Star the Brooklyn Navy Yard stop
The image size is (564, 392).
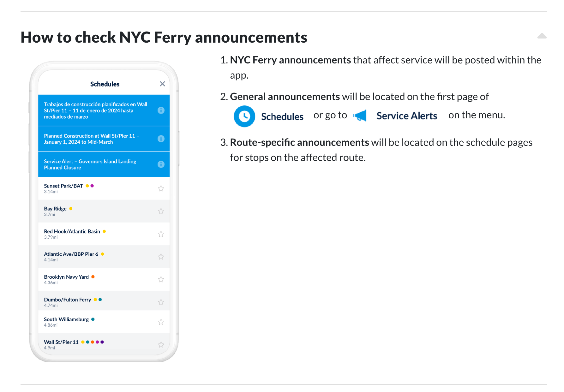(161, 279)
